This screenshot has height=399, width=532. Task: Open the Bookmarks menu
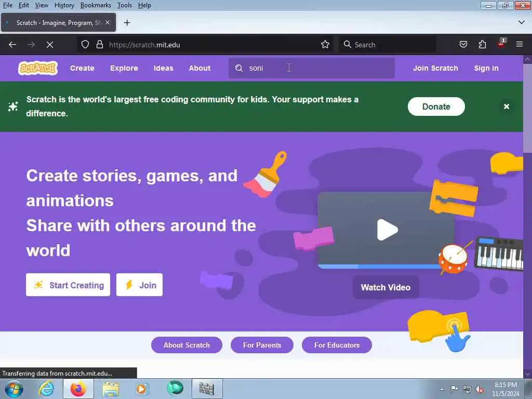96,5
